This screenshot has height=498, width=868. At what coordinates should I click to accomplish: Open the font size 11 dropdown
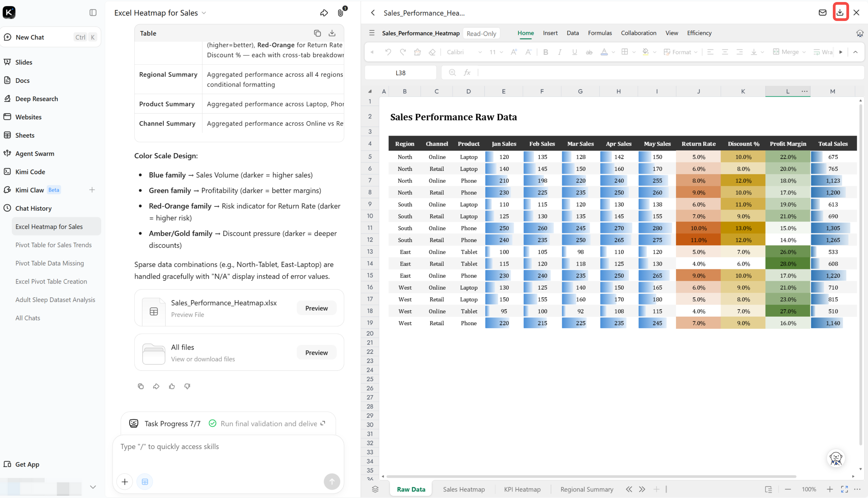(496, 52)
